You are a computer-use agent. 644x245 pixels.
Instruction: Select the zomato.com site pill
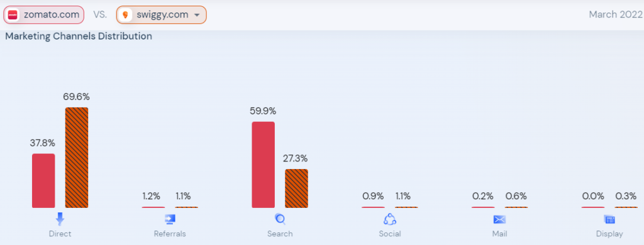click(x=44, y=15)
